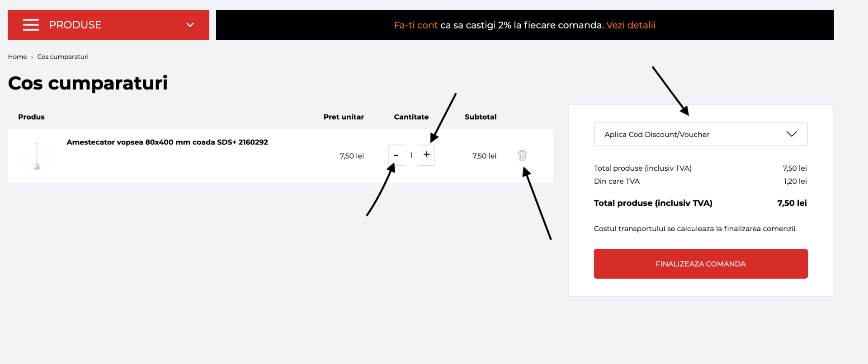Open the Amestecator vopsea 80x400 product title
The image size is (868, 364).
(167, 142)
